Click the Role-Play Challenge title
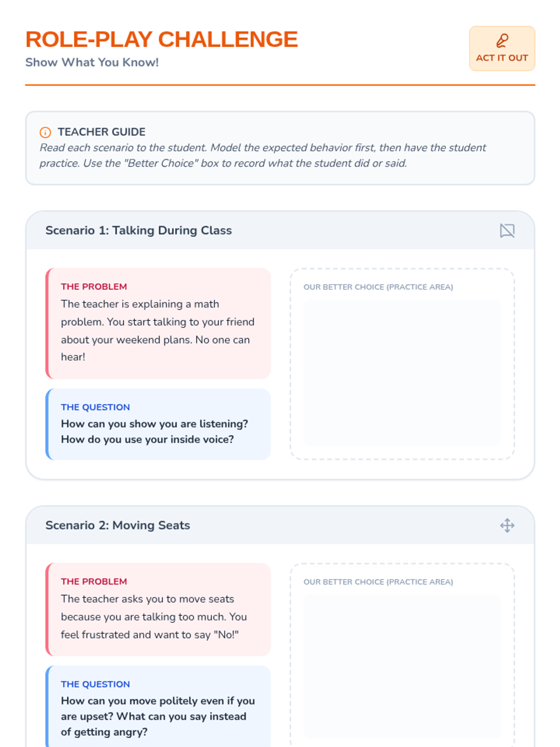This screenshot has width=560, height=747. pos(161,39)
